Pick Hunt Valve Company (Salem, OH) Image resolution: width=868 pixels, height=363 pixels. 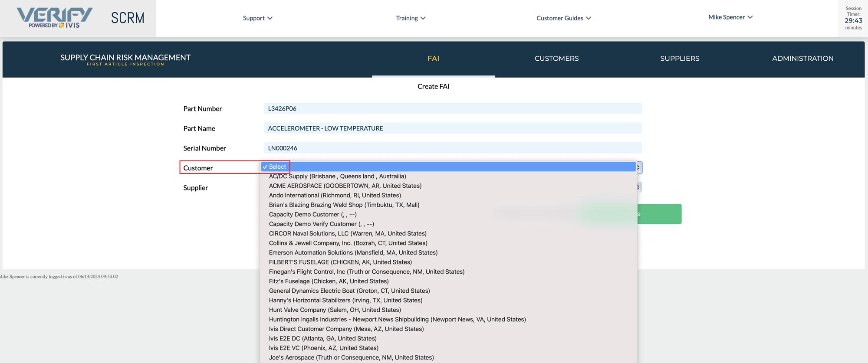click(449, 310)
